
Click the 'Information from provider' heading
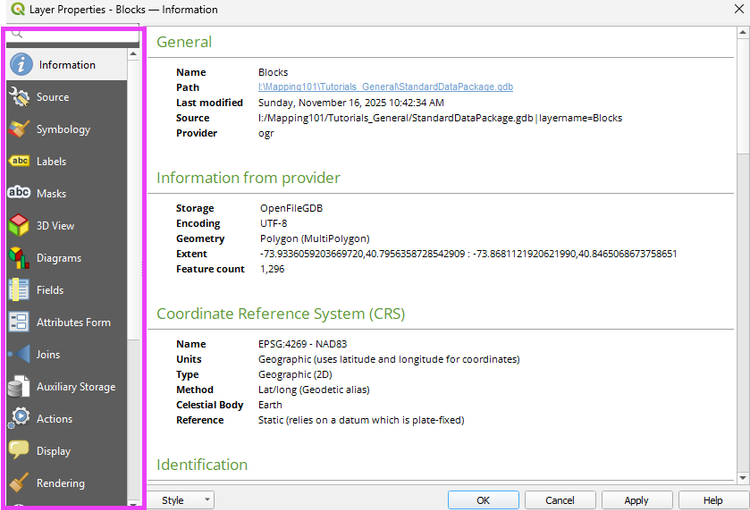point(248,178)
